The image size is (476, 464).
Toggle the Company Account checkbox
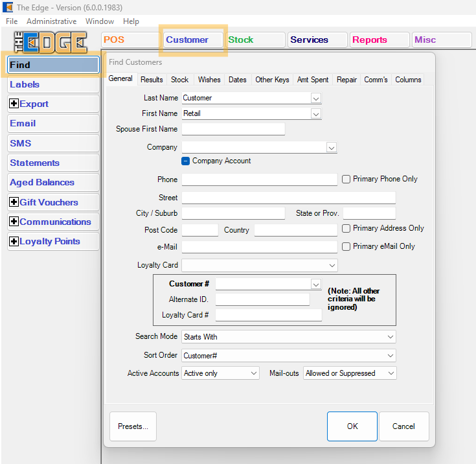[x=185, y=161]
